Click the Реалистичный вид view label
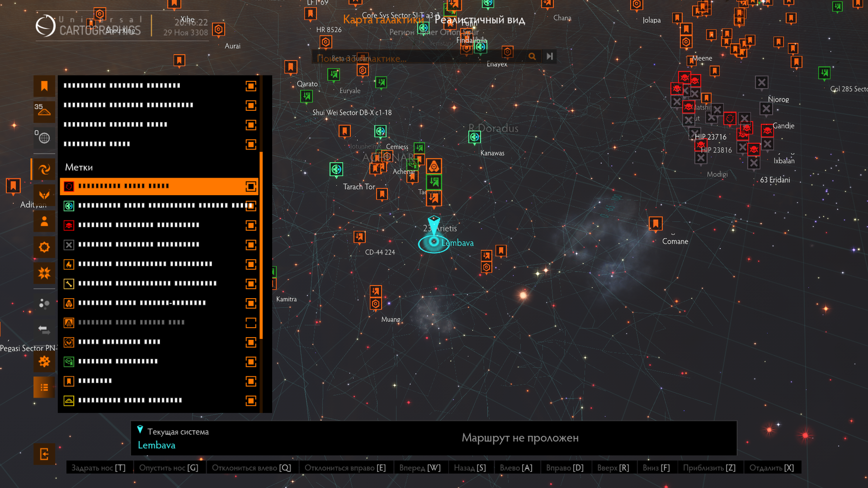 pos(480,20)
